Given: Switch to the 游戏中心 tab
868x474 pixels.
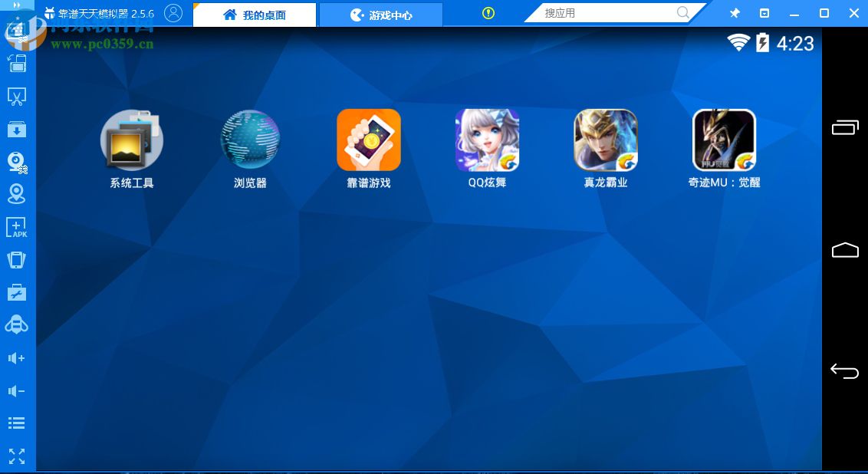Looking at the screenshot, I should (381, 15).
